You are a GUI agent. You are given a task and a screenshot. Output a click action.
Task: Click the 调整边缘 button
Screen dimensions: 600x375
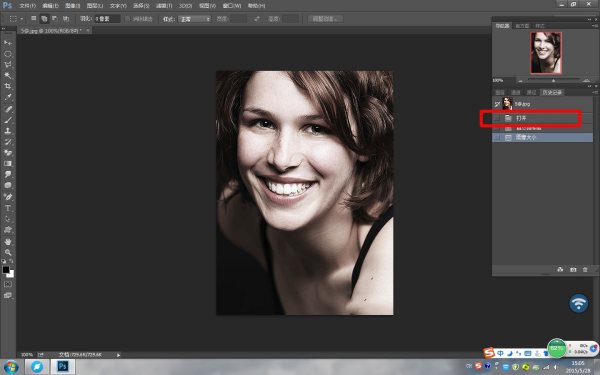point(325,19)
